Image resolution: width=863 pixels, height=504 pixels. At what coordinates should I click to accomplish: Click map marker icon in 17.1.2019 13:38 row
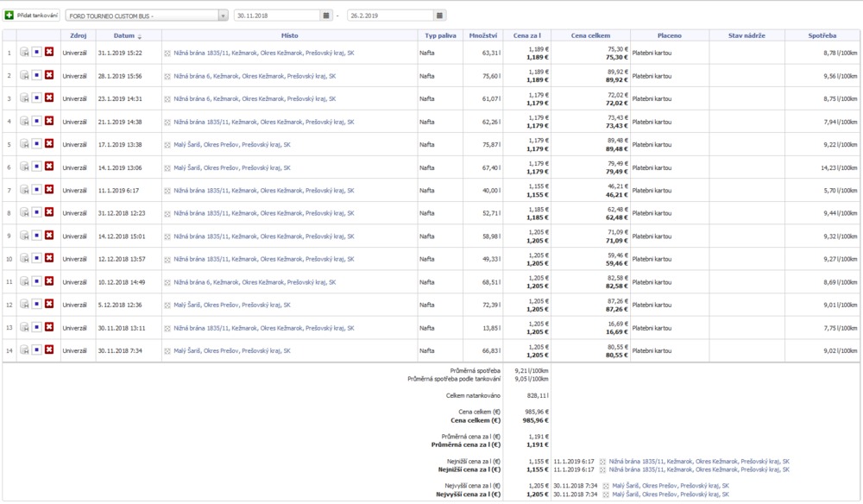pos(167,145)
